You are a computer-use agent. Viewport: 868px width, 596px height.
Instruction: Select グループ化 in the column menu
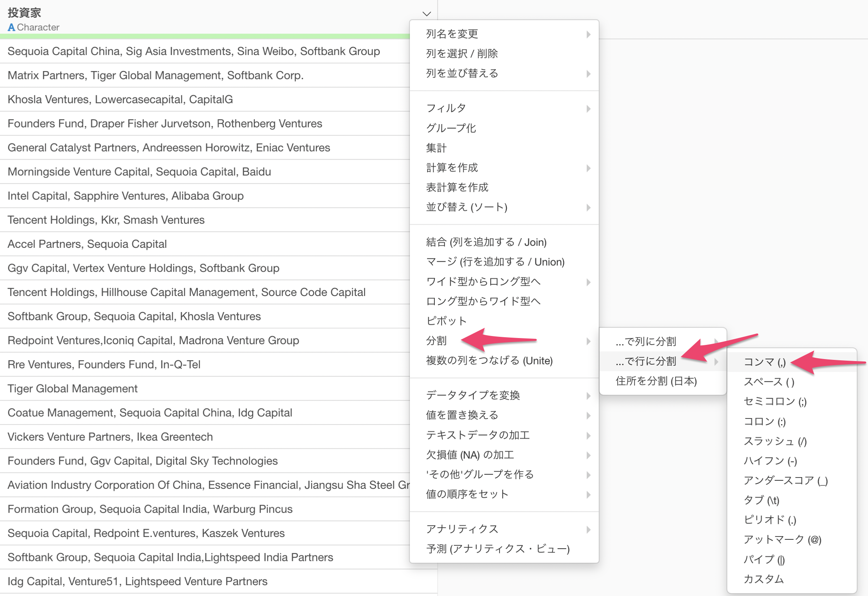click(x=504, y=128)
